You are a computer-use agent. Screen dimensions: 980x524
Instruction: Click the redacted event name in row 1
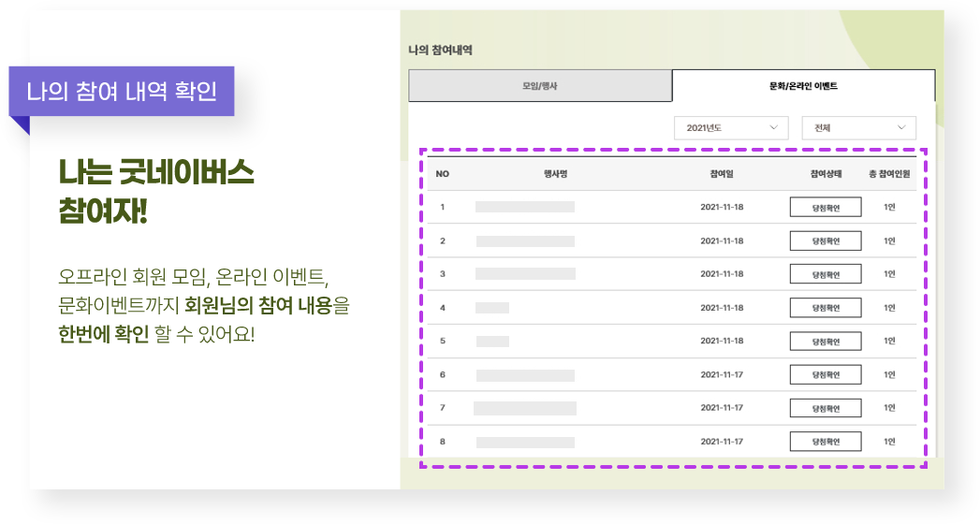(525, 207)
